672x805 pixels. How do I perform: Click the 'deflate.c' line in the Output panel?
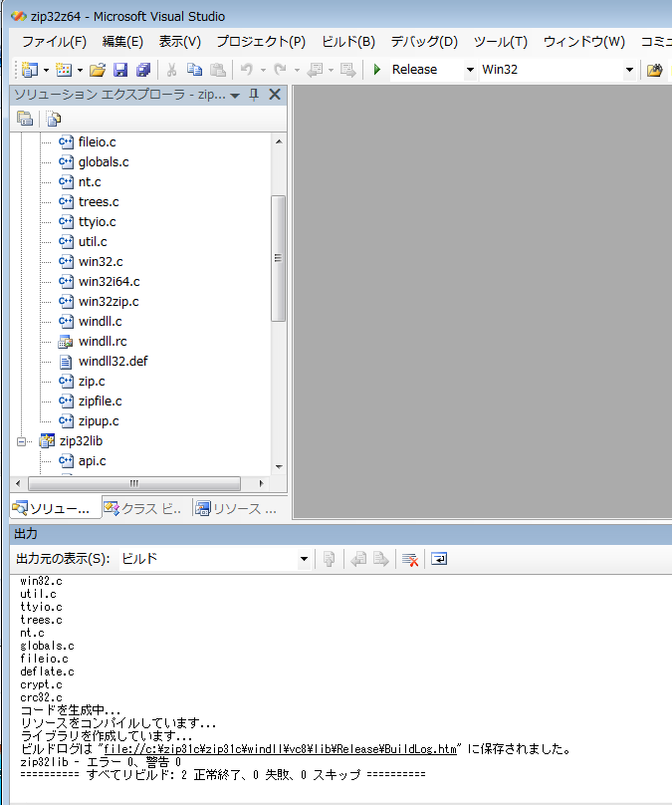(47, 671)
